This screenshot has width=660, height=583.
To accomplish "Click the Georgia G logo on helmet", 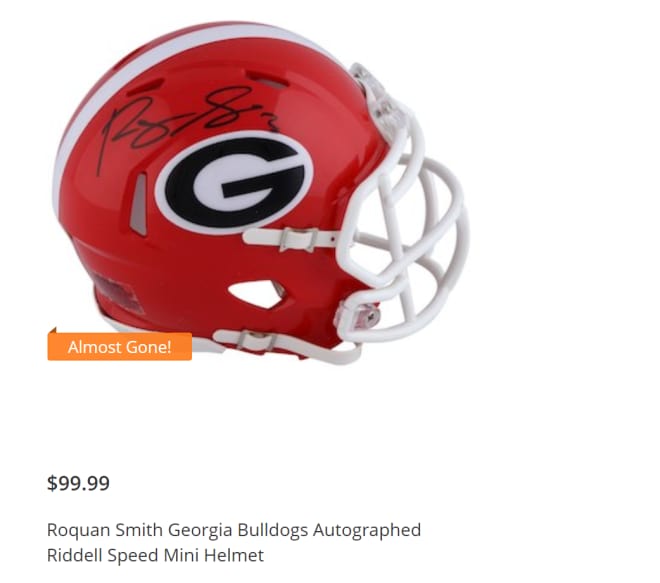I will (x=234, y=181).
